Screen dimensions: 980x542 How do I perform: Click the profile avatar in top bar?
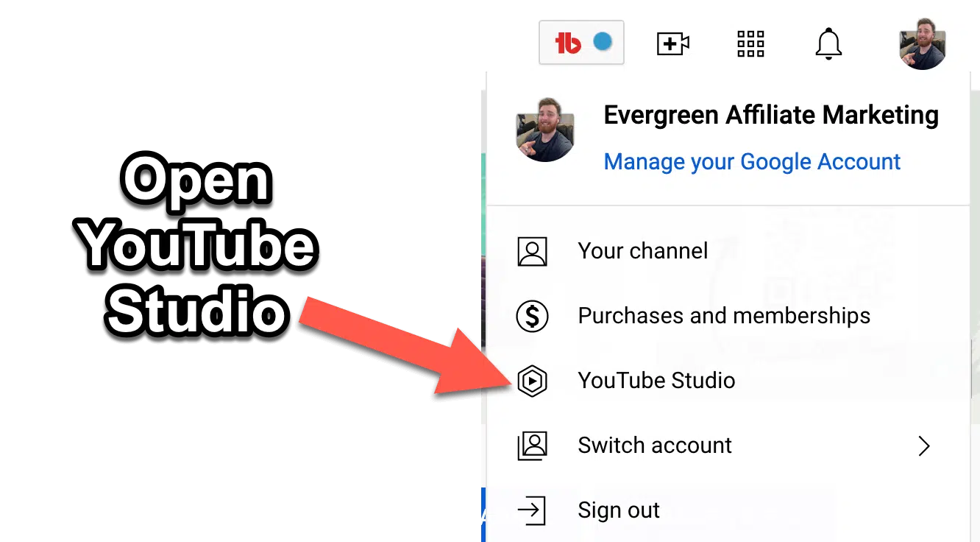923,44
